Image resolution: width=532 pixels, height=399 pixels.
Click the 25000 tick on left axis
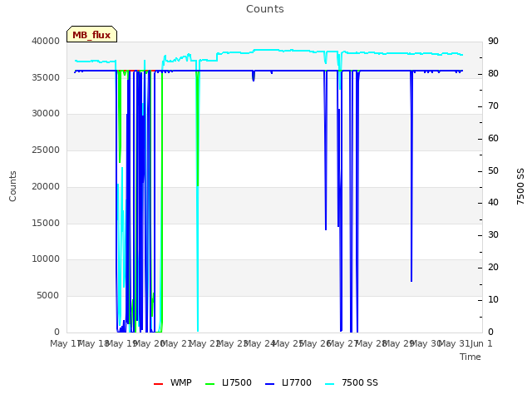pos(46,150)
